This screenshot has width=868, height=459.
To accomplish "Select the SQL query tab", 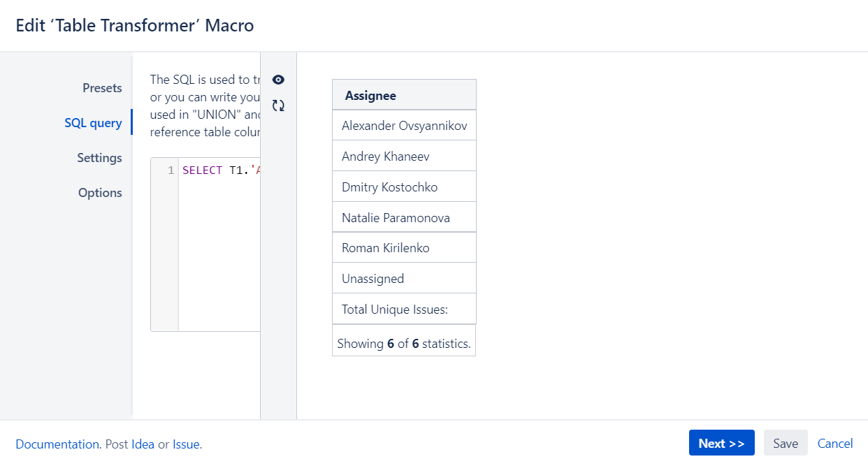I will pyautogui.click(x=93, y=123).
